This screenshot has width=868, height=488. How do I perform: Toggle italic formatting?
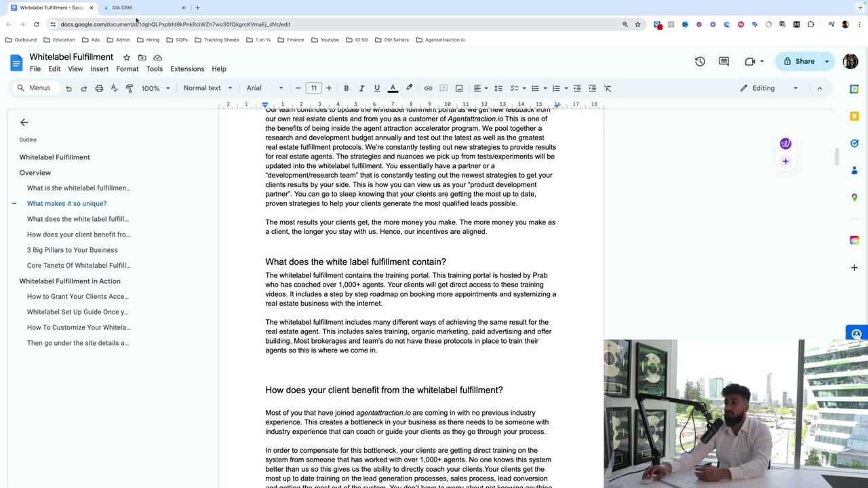click(x=361, y=88)
